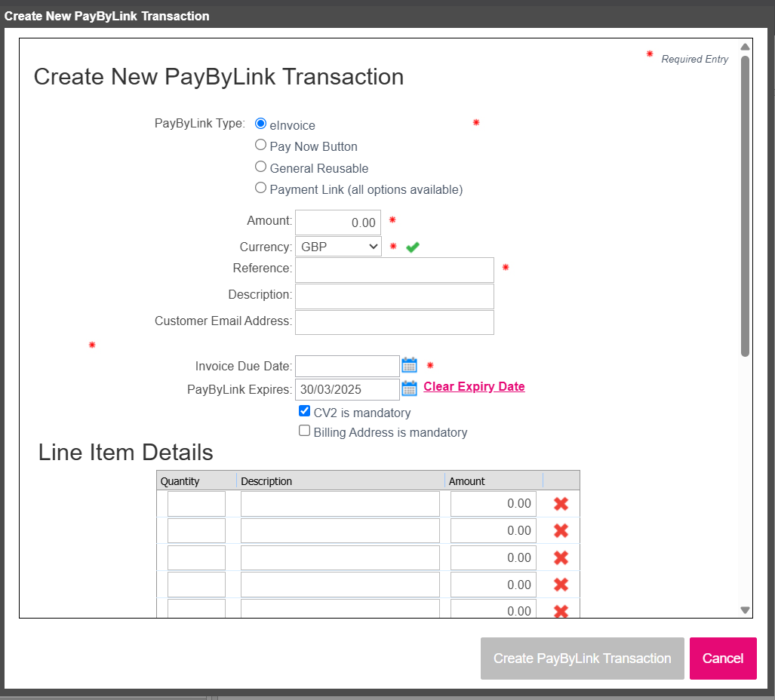Screen dimensions: 775x700
Task: Open calendar picker for Invoice Due Date
Action: click(x=409, y=366)
